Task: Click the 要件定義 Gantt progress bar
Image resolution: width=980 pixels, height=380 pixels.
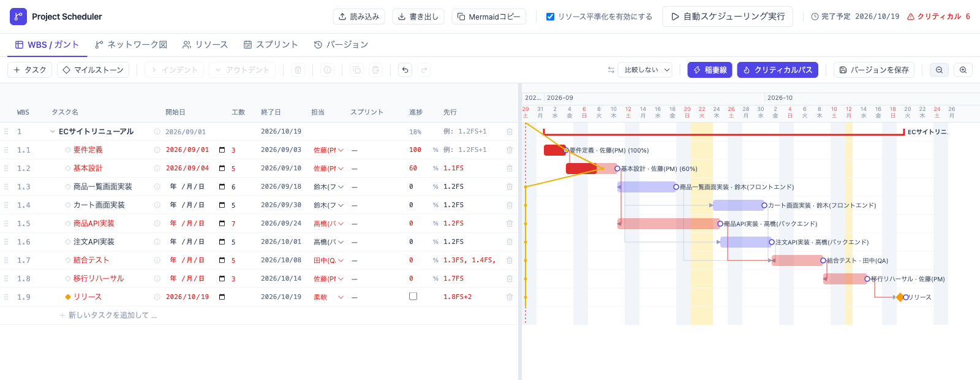Action: pos(555,150)
